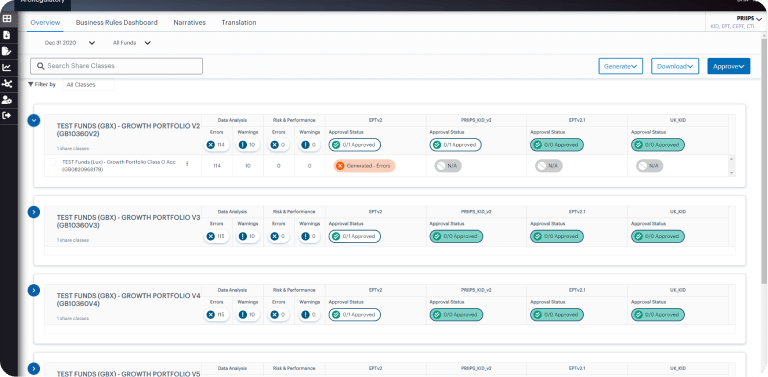The width and height of the screenshot is (768, 377).
Task: Click Data Analysis warnings badge for Portfolio V2
Action: [248, 145]
